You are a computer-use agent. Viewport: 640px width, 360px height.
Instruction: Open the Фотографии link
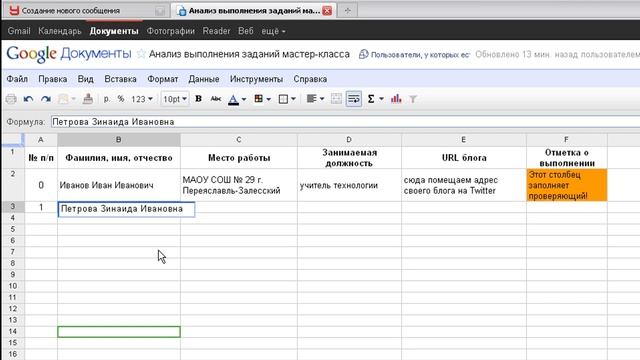[171, 31]
